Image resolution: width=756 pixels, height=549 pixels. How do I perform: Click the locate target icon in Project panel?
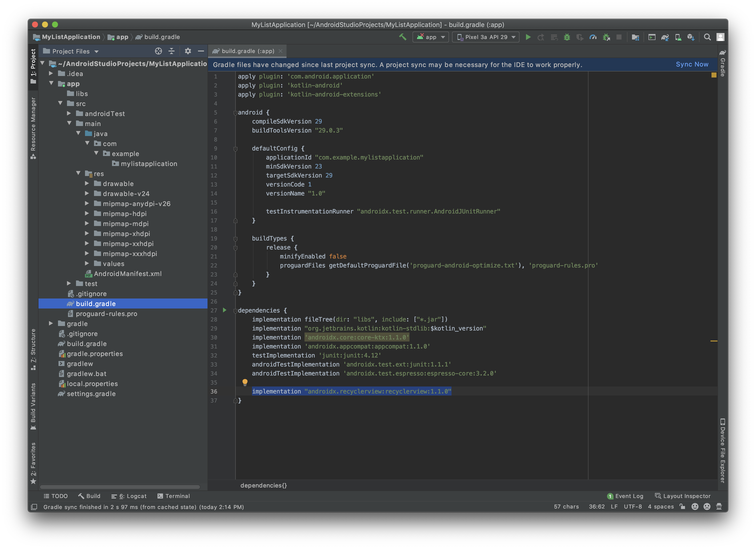click(x=158, y=51)
